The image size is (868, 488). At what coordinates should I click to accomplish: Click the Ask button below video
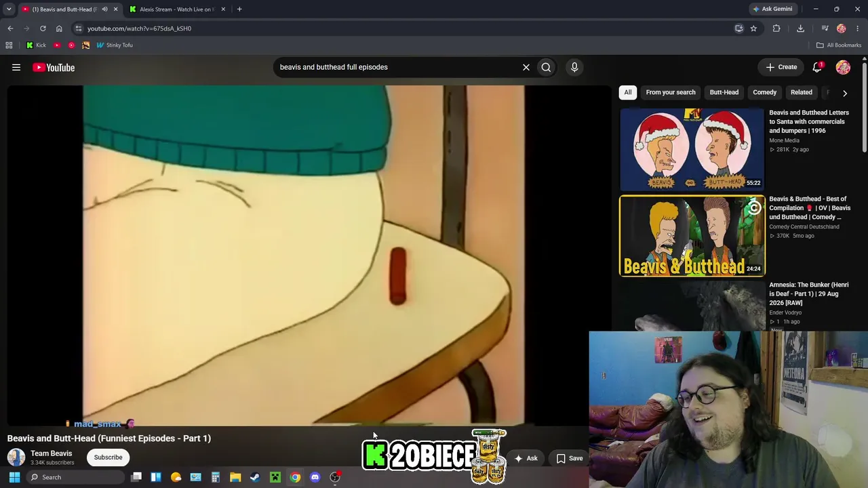(526, 458)
